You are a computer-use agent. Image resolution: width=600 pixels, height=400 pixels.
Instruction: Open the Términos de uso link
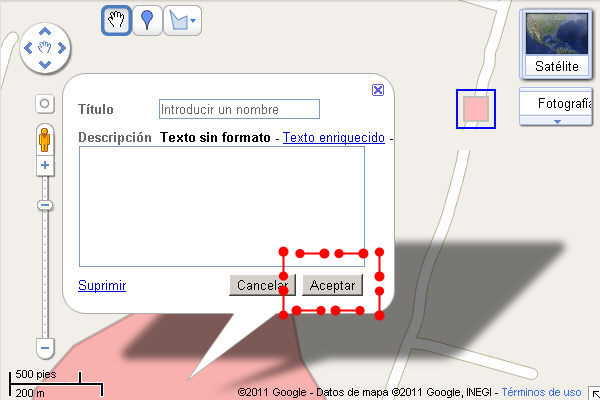coord(541,392)
